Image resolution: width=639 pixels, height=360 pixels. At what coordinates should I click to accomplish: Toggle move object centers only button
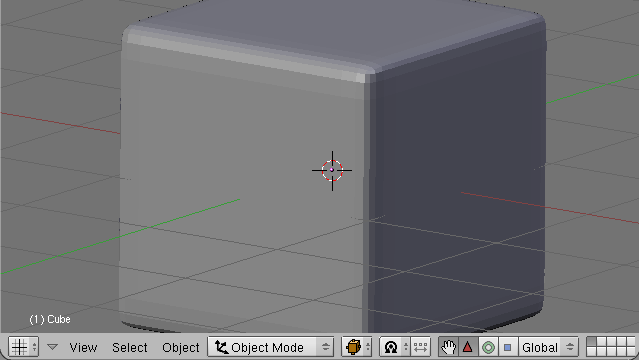[x=420, y=347]
